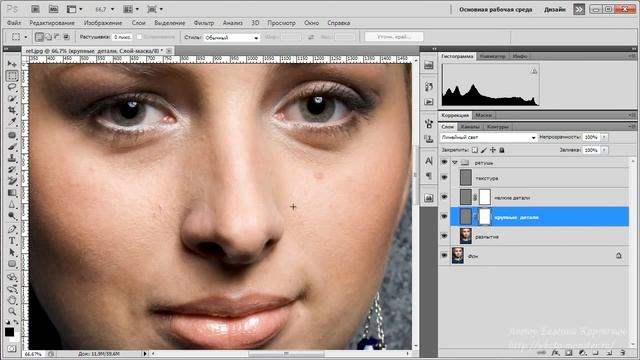Hide the 'текстура' layer
The width and height of the screenshot is (640, 360).
(x=444, y=178)
